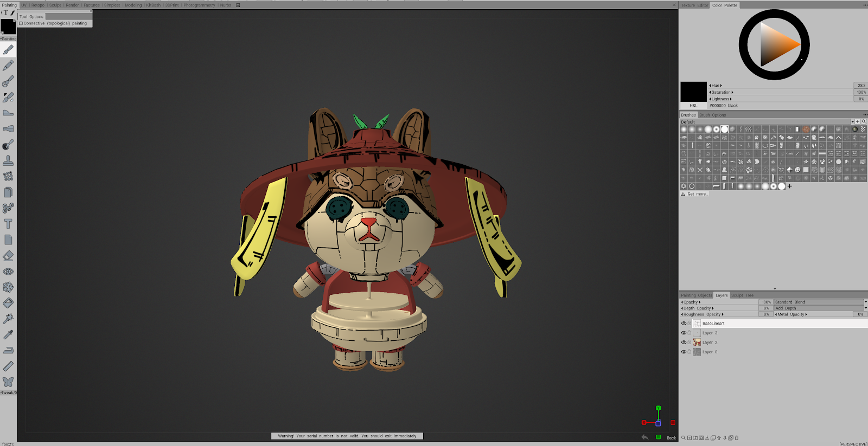Select the Stamp tool in left toolbar

[8, 160]
